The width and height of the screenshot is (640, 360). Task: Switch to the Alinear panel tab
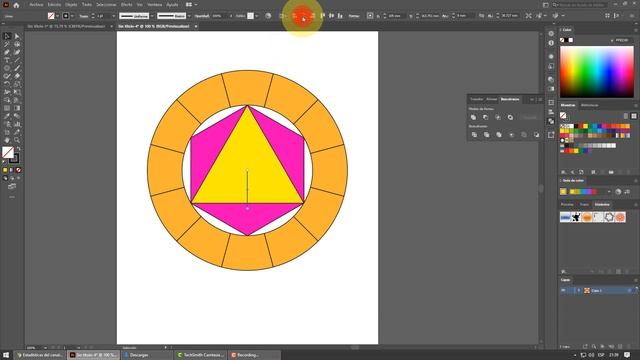491,99
